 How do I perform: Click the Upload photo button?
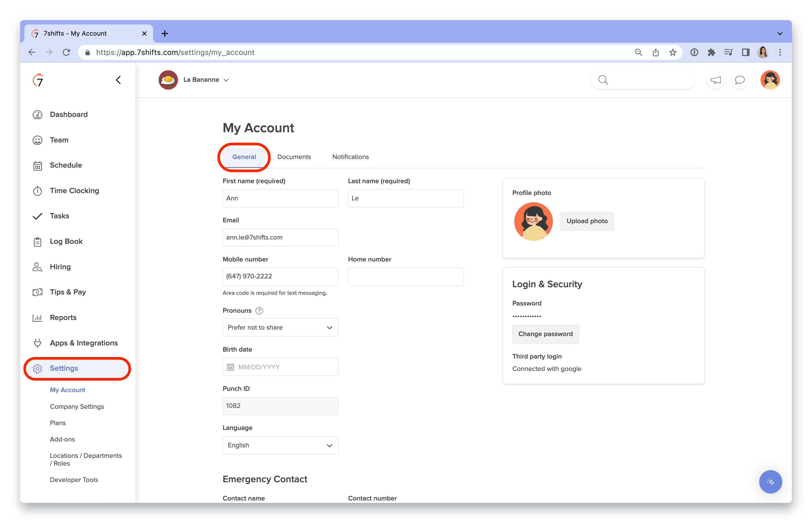tap(587, 221)
